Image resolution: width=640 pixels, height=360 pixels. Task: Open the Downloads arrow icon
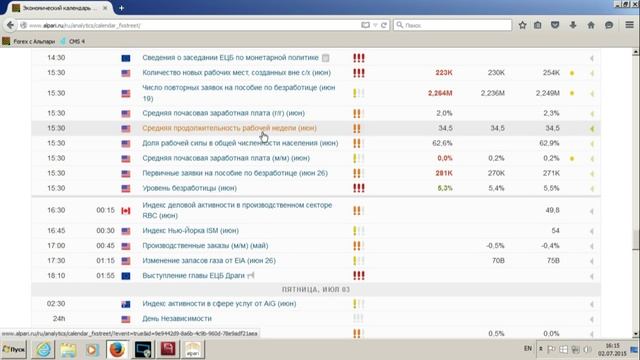click(573, 25)
